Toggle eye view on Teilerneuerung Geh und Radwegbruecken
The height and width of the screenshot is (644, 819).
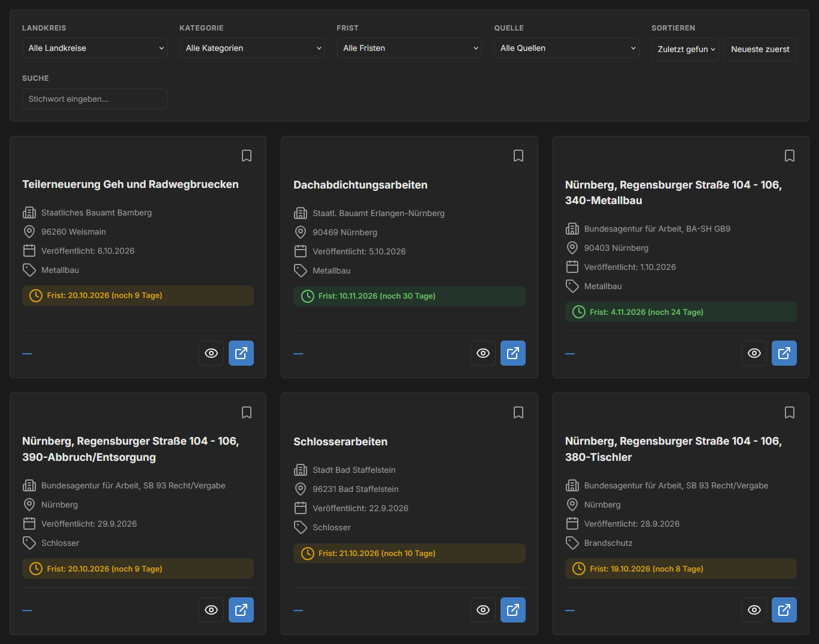click(x=211, y=353)
